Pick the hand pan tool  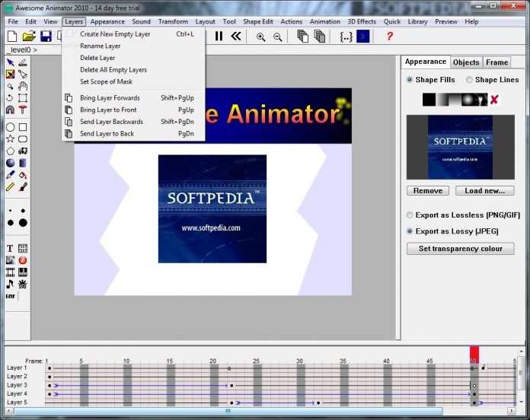[23, 86]
